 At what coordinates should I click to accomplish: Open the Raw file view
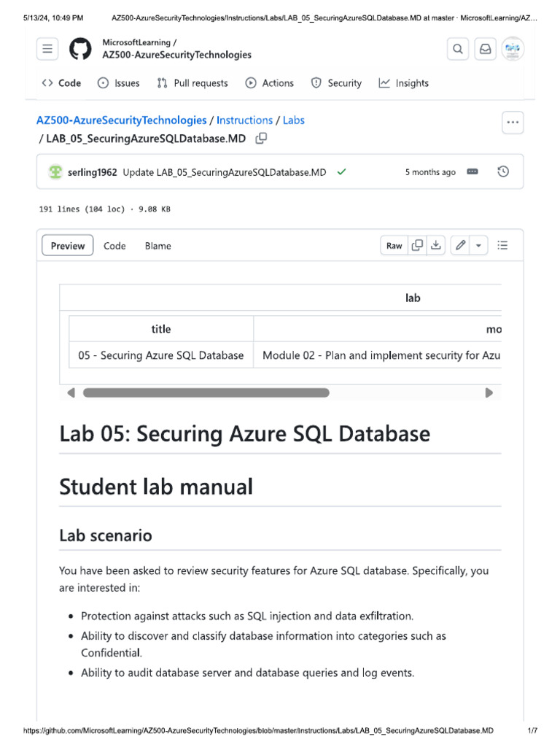(x=394, y=246)
